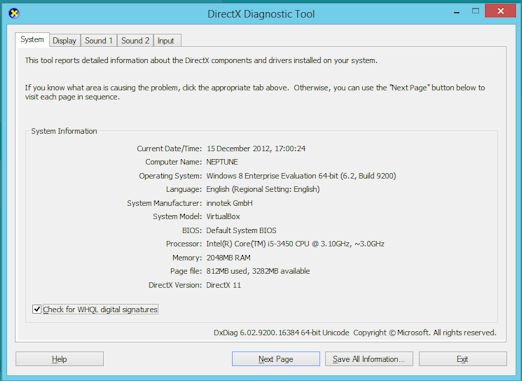Click the Next Page button
The height and width of the screenshot is (381, 522).
point(276,359)
